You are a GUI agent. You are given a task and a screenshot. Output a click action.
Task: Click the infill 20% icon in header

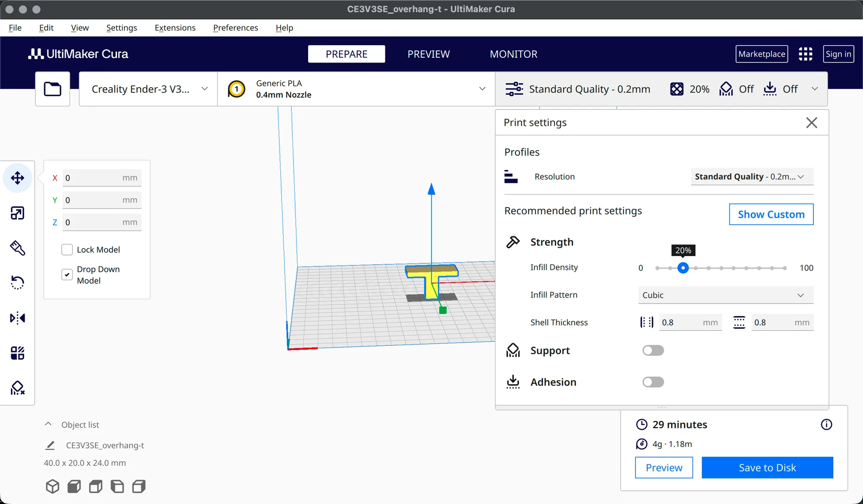(x=677, y=89)
